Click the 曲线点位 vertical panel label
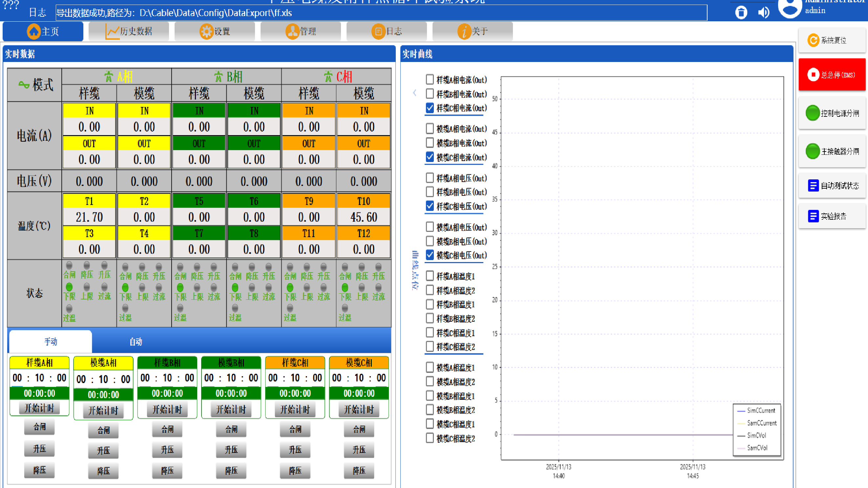 click(x=415, y=270)
